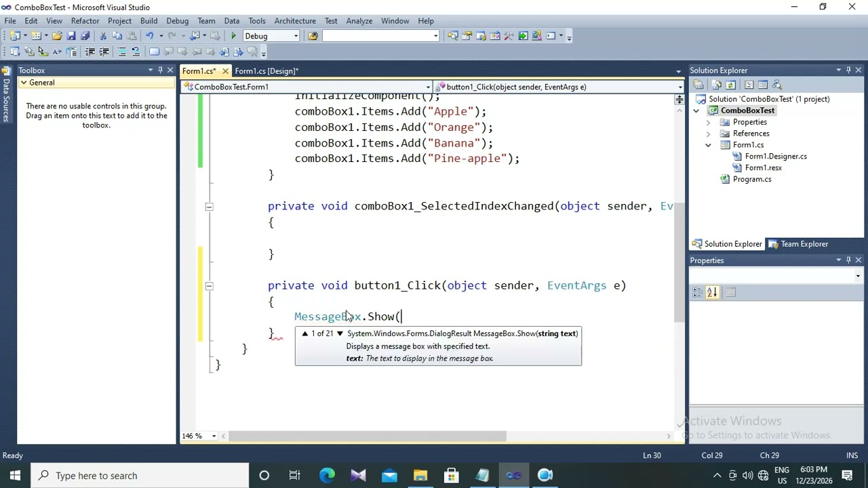Click the Add New Item toolbar icon
Screen dimensions: 868x488
36,36
